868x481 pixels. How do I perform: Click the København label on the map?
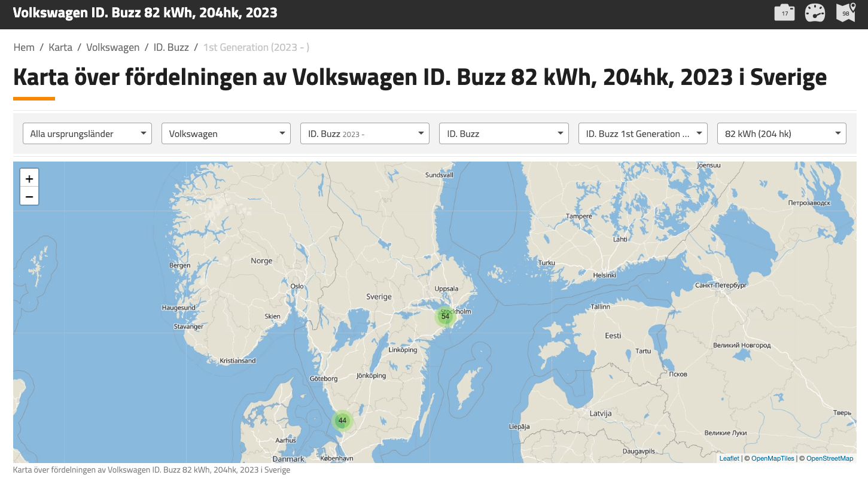click(337, 458)
